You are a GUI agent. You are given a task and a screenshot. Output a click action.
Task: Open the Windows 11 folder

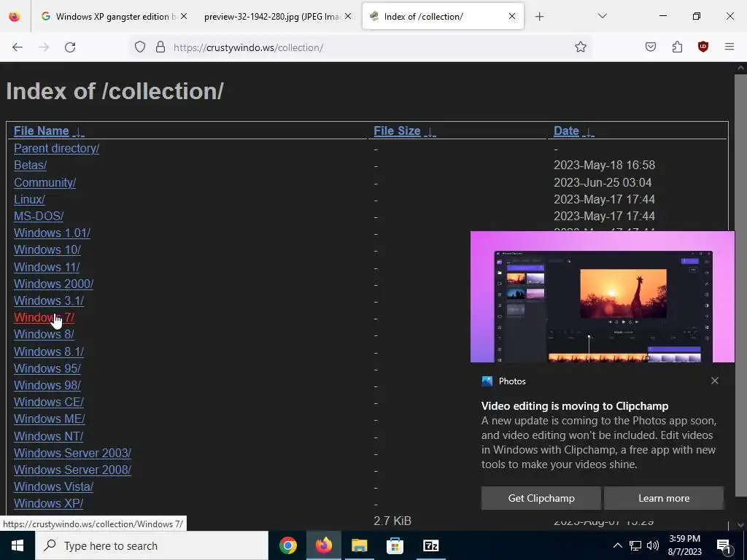[47, 267]
